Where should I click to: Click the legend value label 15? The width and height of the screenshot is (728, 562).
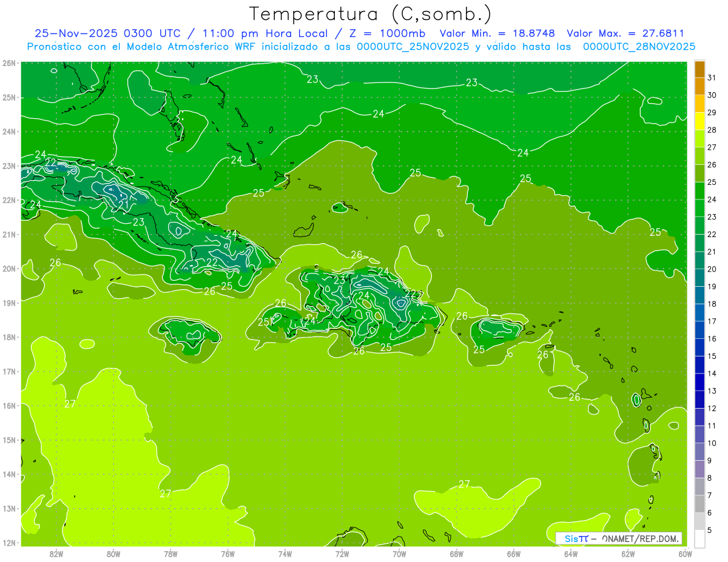[712, 356]
